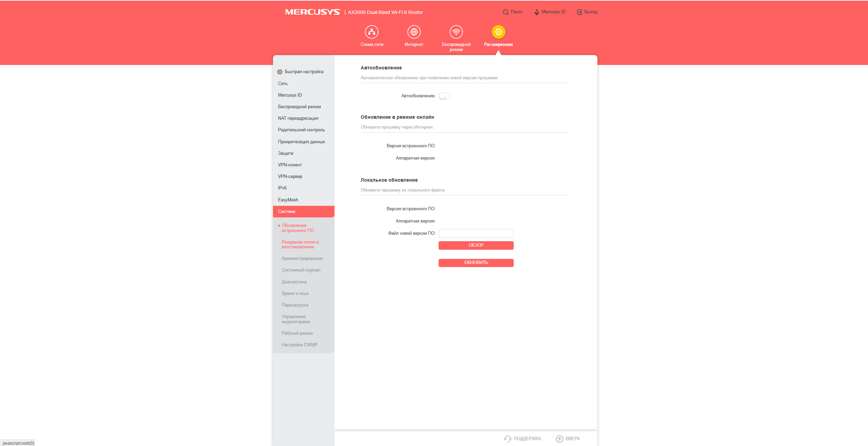Click the Выход logout icon
Screen dimensions: 868x446
click(x=579, y=12)
